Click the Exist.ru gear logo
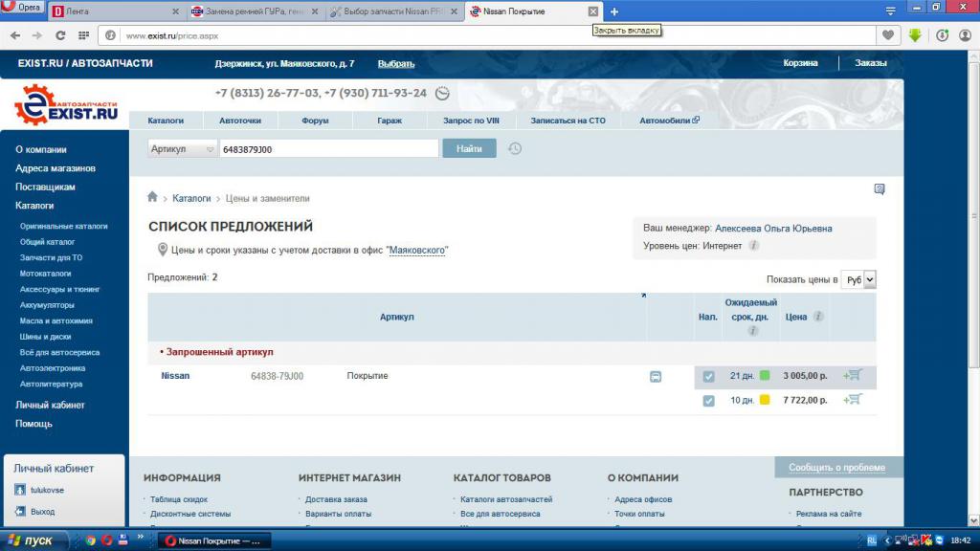This screenshot has height=551, width=980. (x=66, y=105)
